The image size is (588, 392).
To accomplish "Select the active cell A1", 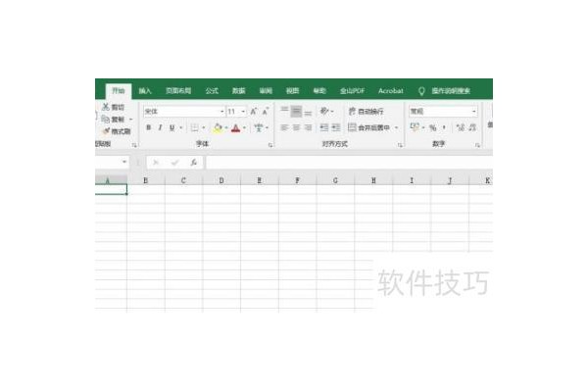I will pos(111,189).
